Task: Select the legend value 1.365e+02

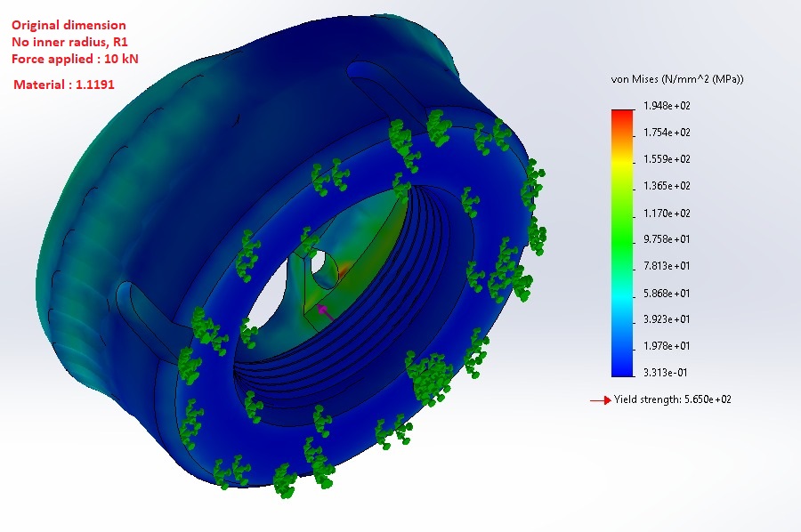Action: pyautogui.click(x=667, y=185)
